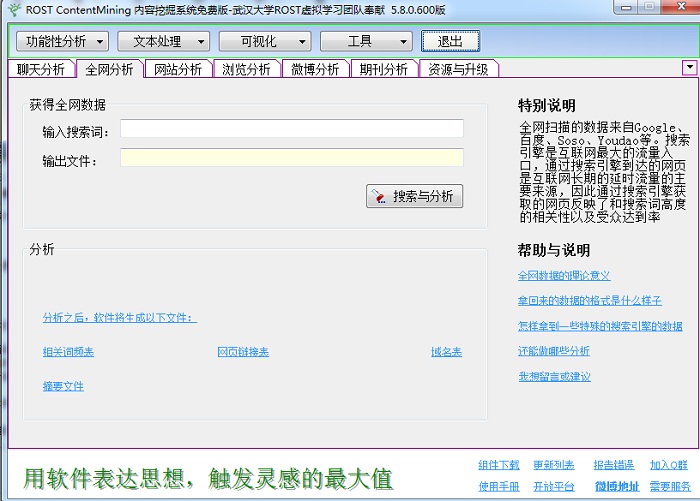Select the 资源与升级 tab
The image size is (700, 501).
click(458, 69)
